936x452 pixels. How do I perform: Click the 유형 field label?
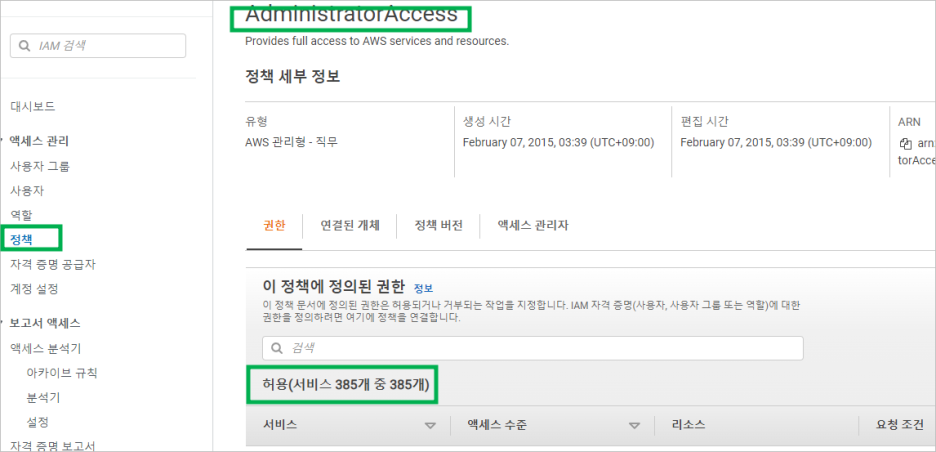(x=257, y=122)
